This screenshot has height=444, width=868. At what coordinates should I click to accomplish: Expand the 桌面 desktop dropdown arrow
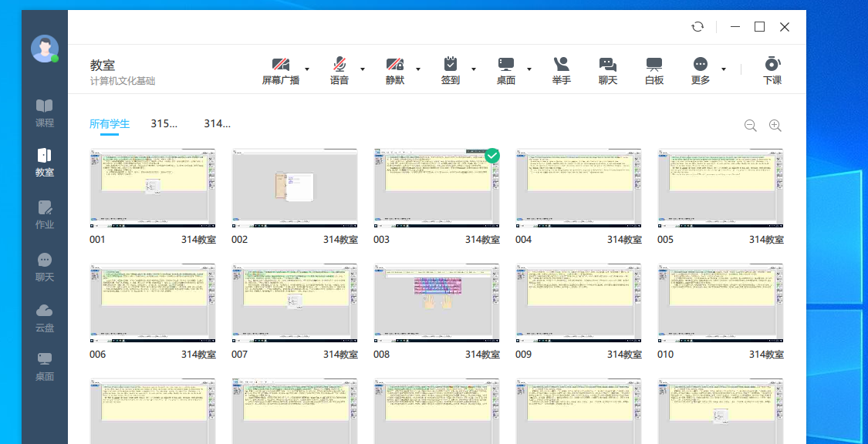pos(529,69)
